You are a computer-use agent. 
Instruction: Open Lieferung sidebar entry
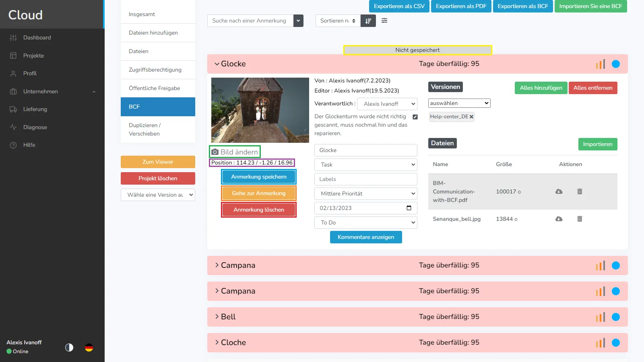tap(35, 109)
